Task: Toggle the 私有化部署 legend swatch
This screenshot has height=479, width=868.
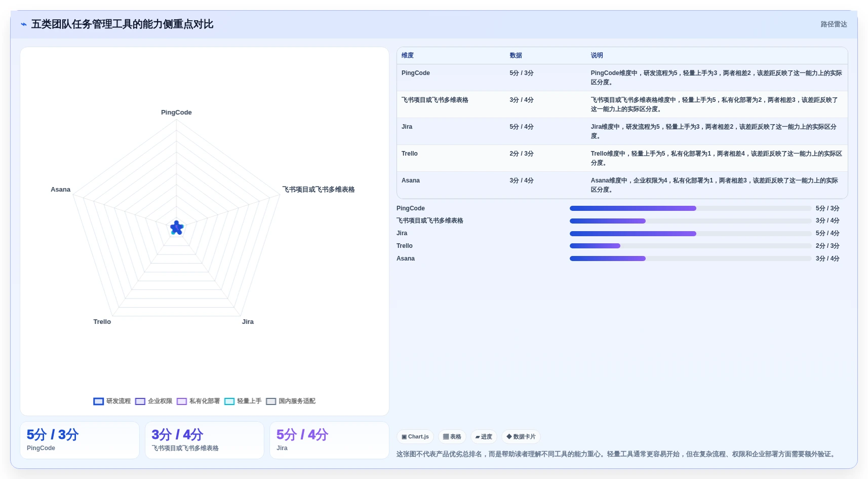Action: tap(182, 401)
